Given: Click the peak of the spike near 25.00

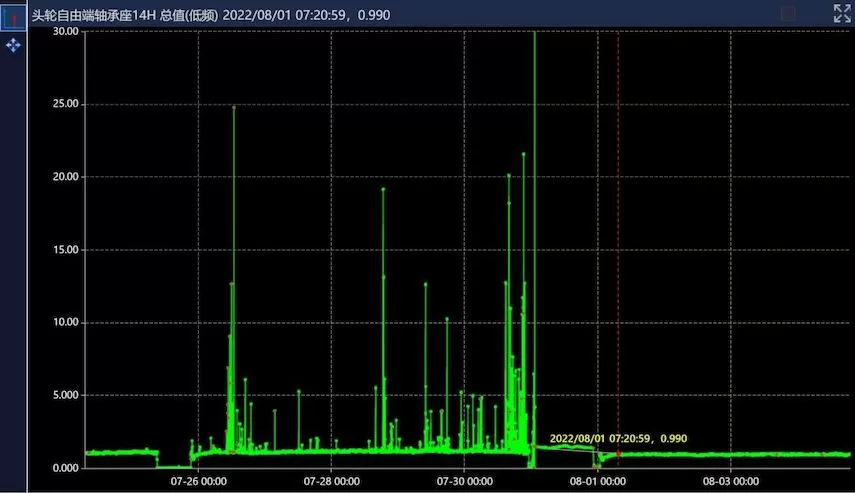Looking at the screenshot, I should [x=234, y=107].
